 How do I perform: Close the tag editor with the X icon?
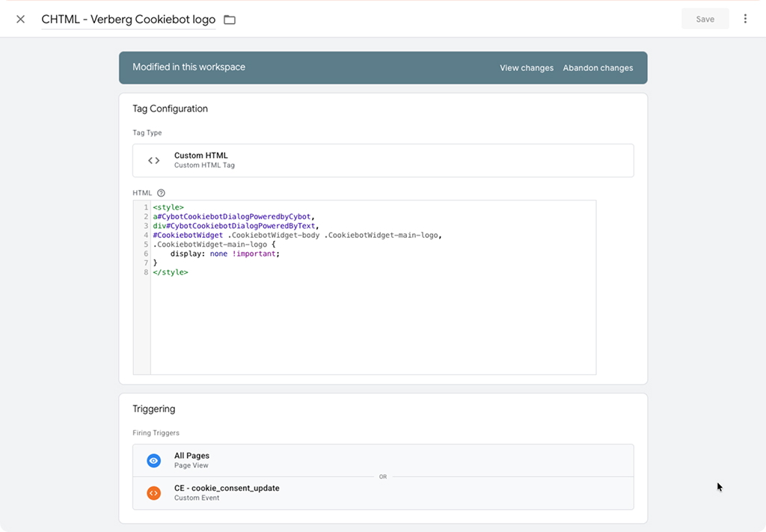tap(20, 19)
